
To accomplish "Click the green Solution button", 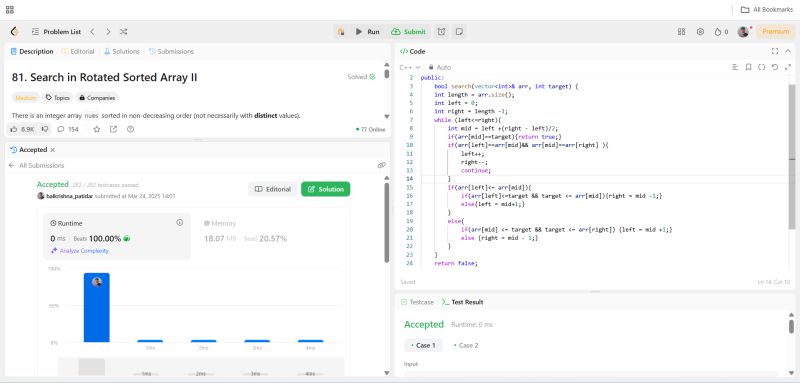I will pyautogui.click(x=326, y=189).
